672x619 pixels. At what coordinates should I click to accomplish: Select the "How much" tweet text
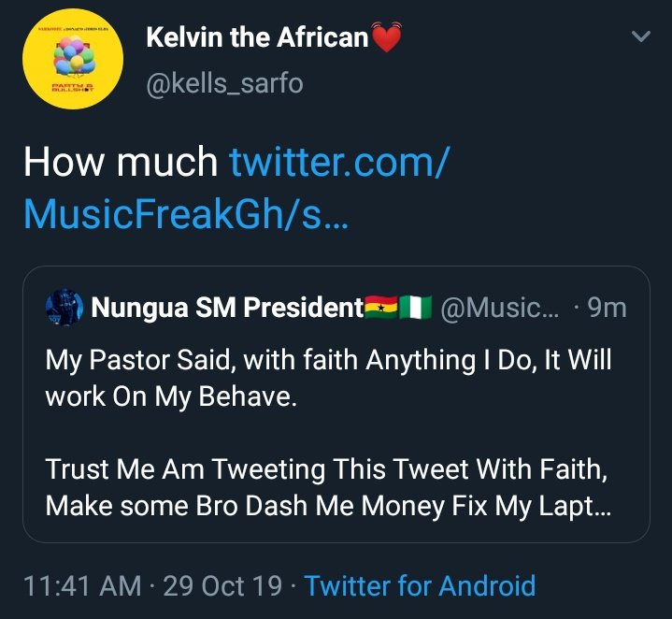pos(121,163)
